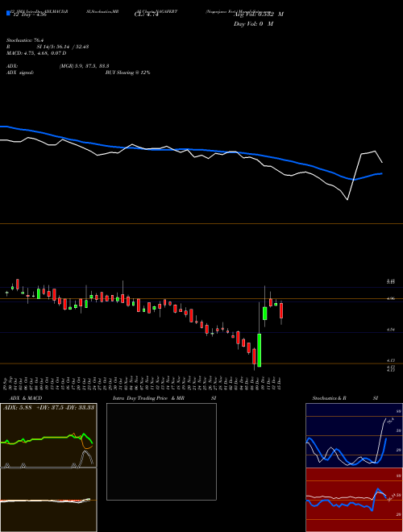Open the red RSI indicator panel
The height and width of the screenshot is (532, 403).
tap(354, 500)
